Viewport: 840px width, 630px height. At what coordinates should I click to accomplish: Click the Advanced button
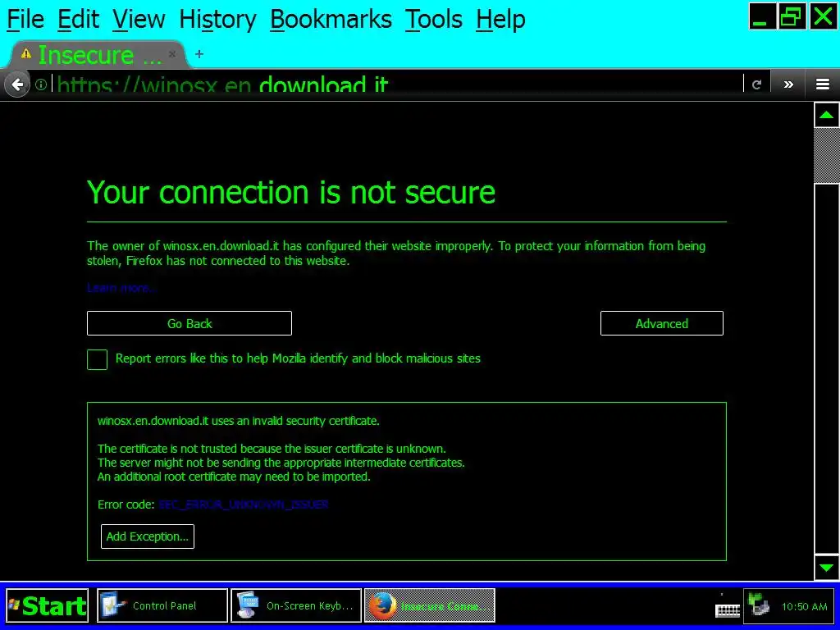[662, 323]
